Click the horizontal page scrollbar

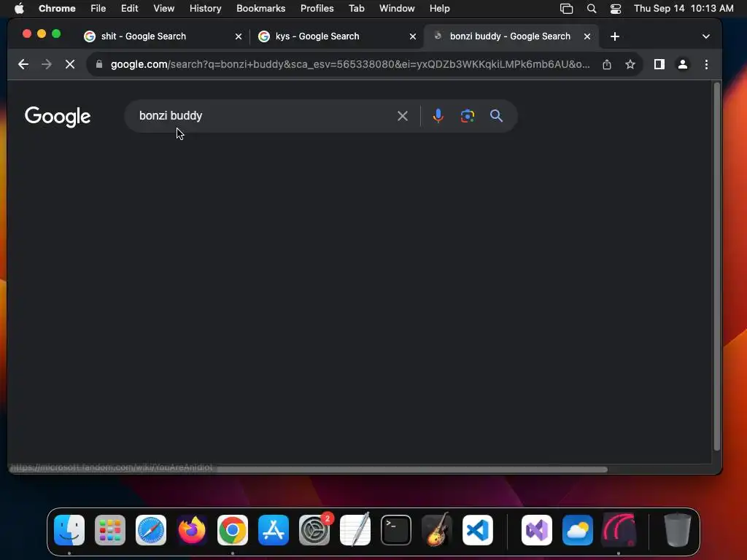coord(412,470)
